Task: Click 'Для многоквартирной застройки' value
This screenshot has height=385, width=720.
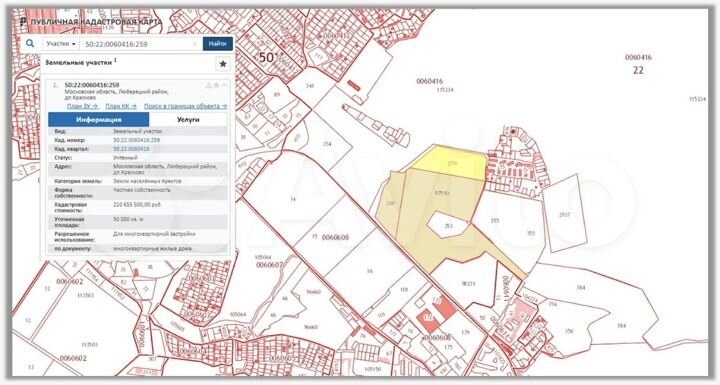Action: [154, 234]
